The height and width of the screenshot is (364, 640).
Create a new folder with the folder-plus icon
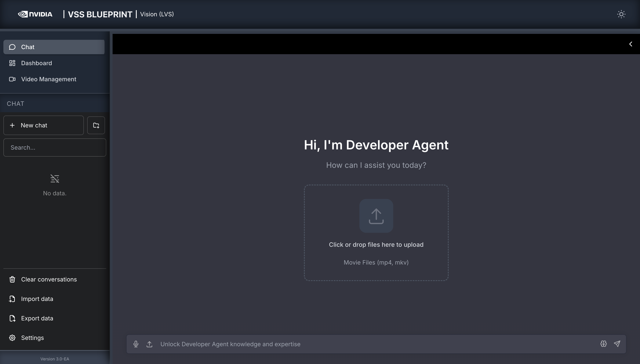pyautogui.click(x=96, y=125)
